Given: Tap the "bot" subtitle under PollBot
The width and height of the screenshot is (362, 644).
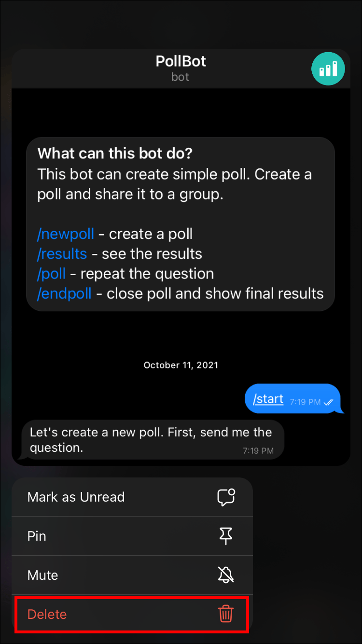Looking at the screenshot, I should tap(181, 77).
